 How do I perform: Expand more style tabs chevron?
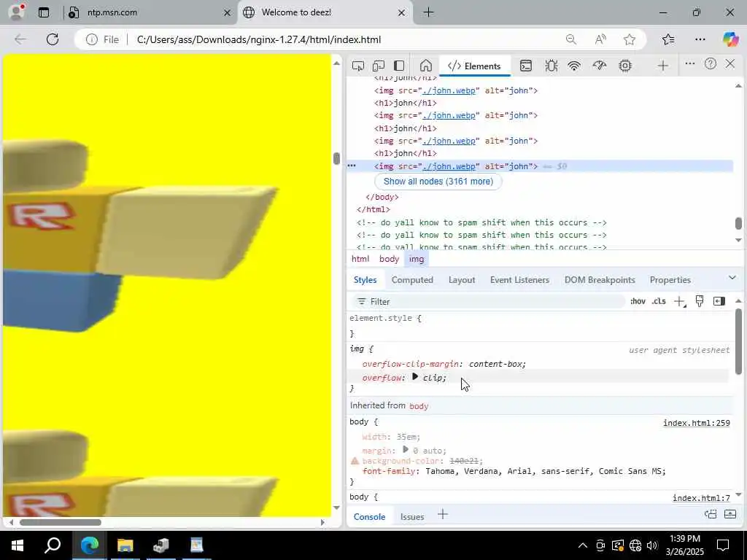click(732, 278)
